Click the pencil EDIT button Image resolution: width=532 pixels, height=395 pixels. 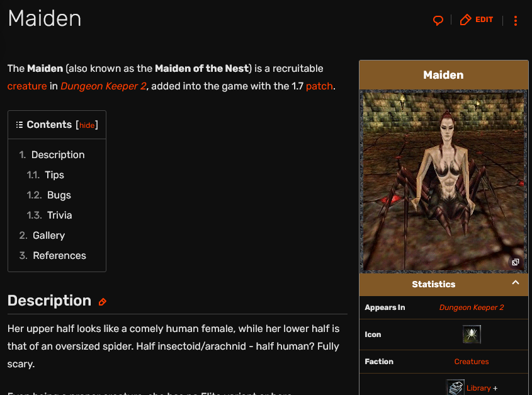click(x=477, y=20)
